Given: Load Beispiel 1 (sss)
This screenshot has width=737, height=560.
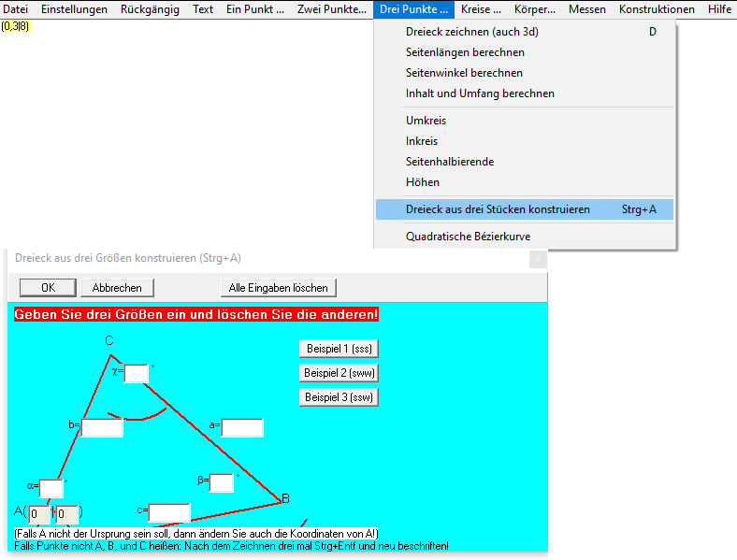Looking at the screenshot, I should (x=339, y=349).
